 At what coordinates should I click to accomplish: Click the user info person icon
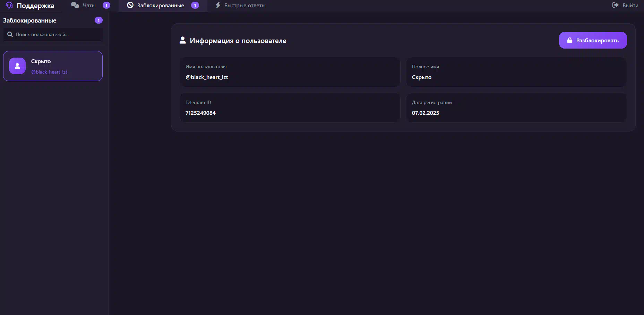pos(182,40)
